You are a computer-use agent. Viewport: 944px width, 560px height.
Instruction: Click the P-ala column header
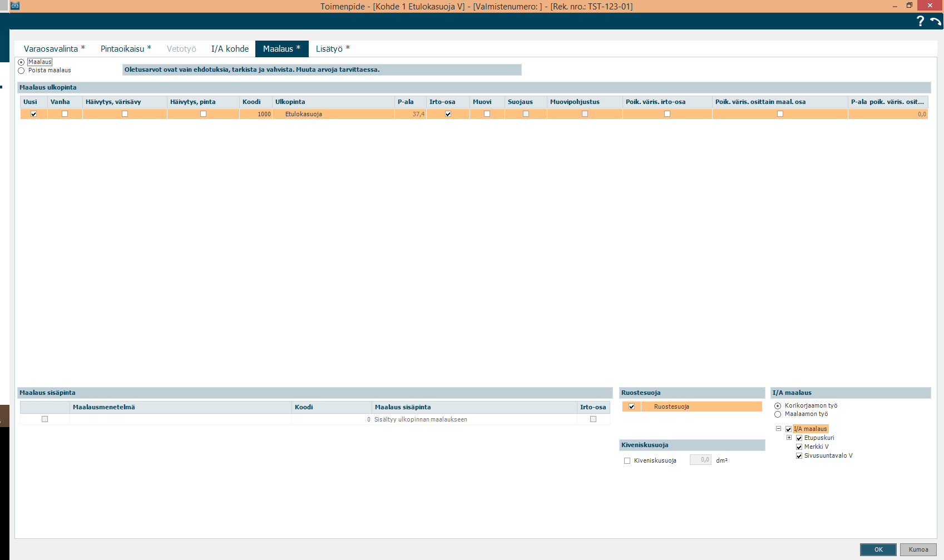(411, 102)
